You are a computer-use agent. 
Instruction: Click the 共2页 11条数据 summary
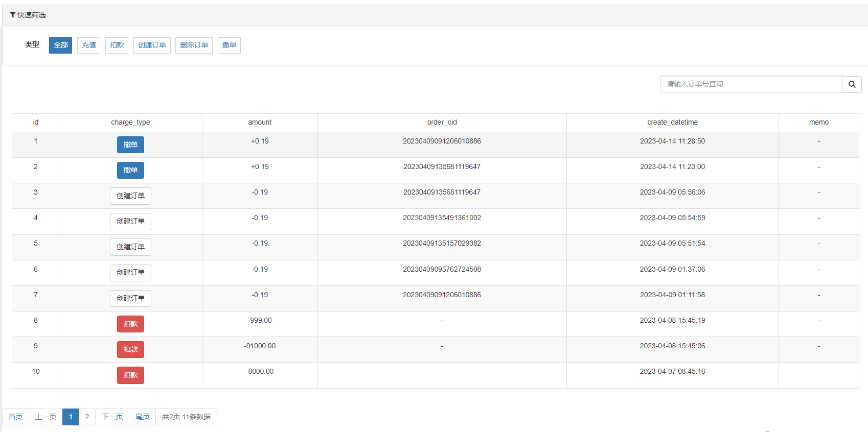[x=186, y=417]
